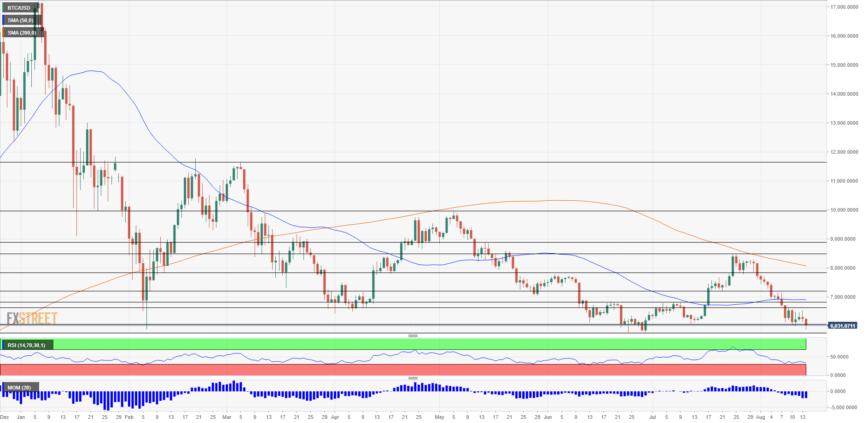The height and width of the screenshot is (423, 868).
Task: Click the May label on date axis
Action: point(439,417)
